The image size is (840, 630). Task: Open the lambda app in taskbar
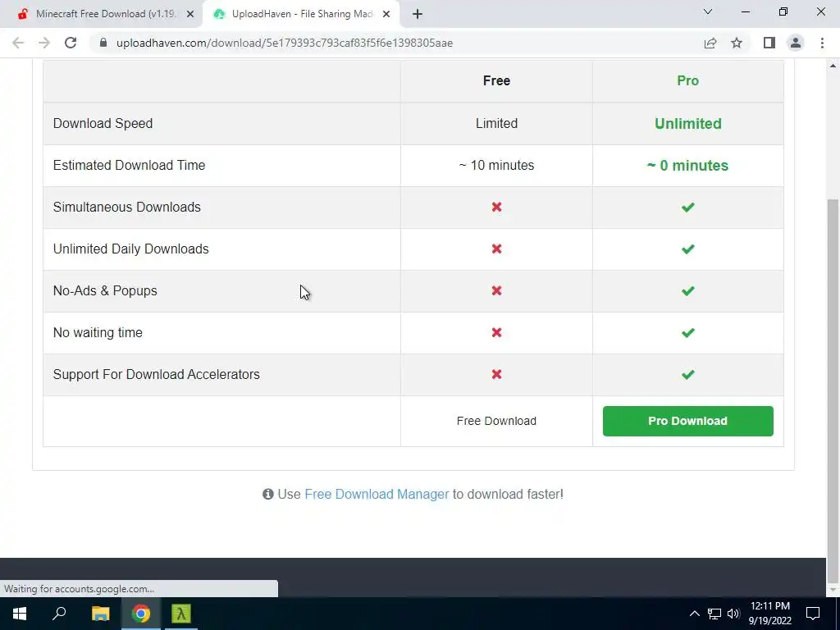click(x=181, y=614)
